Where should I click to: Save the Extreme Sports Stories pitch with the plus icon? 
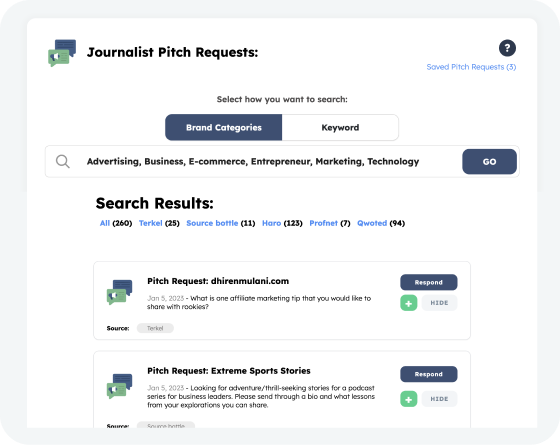409,399
